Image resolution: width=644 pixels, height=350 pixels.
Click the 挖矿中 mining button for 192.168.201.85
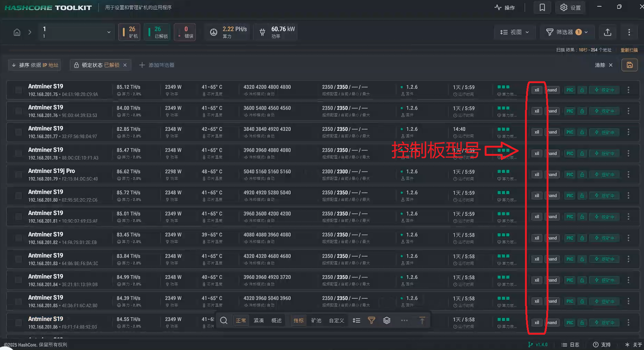[x=604, y=302]
